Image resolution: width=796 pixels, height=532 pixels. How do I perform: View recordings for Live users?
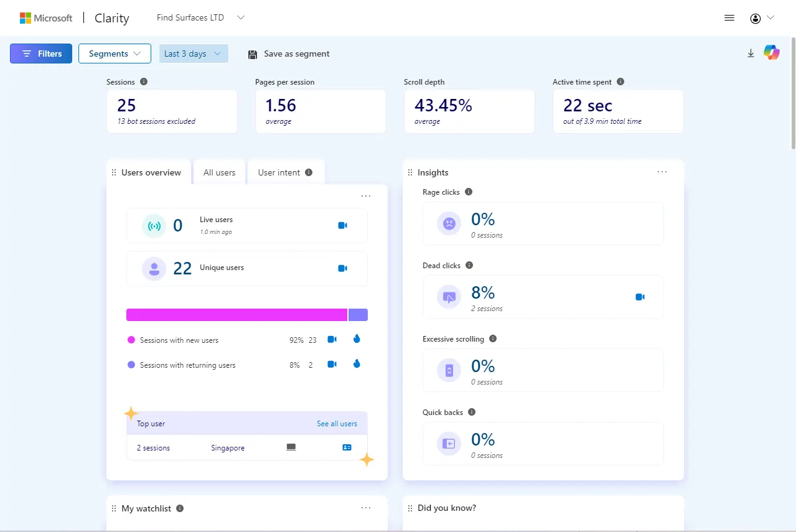point(342,225)
